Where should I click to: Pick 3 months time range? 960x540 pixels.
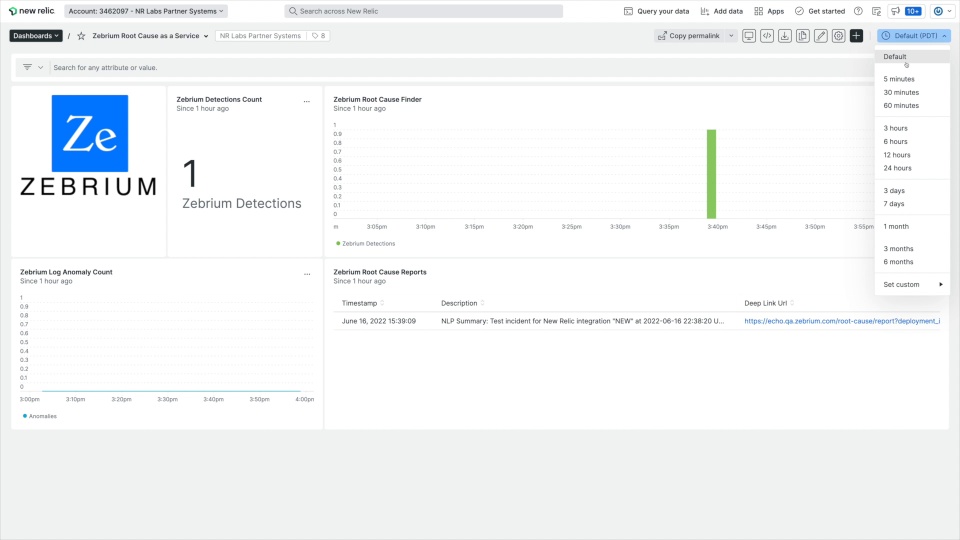click(912, 249)
